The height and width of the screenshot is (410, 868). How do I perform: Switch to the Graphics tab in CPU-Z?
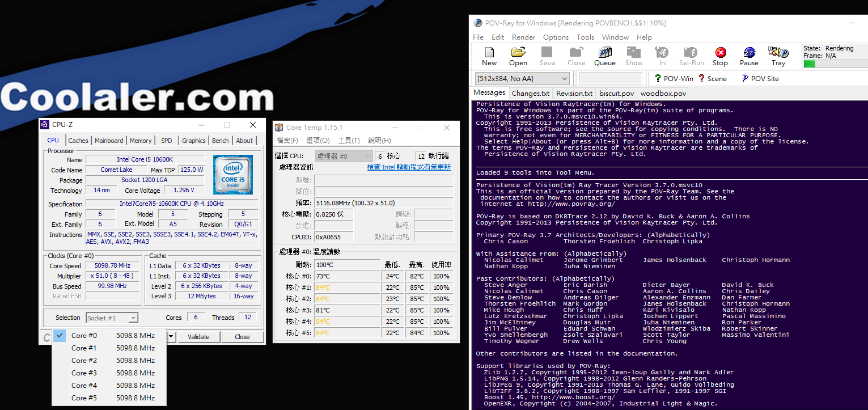click(x=194, y=141)
